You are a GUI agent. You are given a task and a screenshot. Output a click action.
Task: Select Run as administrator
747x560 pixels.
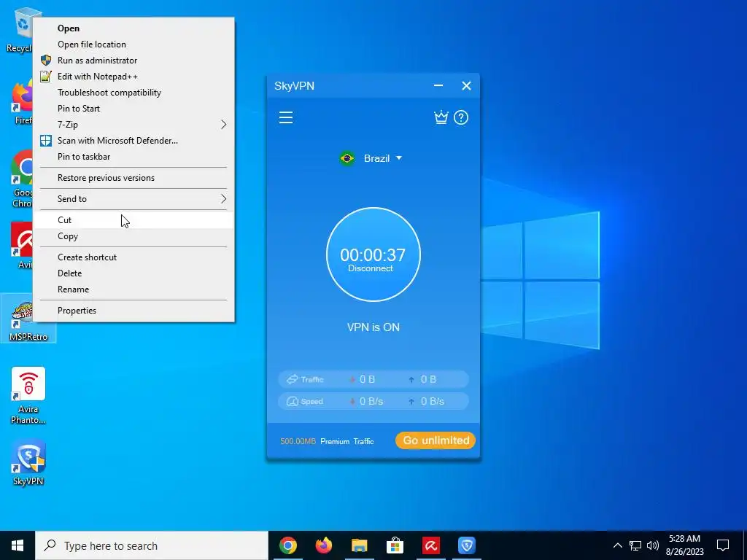(134, 61)
